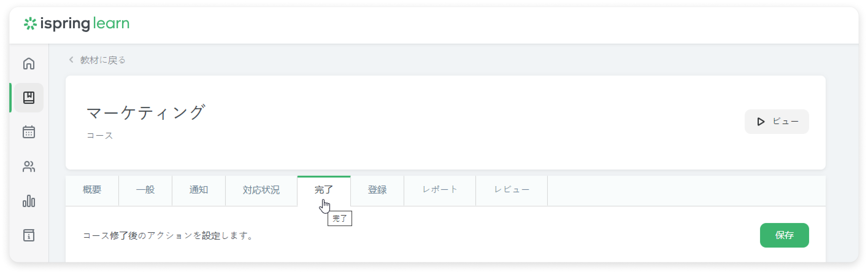Viewport: 868px width, 274px height.
Task: Open the 登録 tab
Action: click(377, 190)
